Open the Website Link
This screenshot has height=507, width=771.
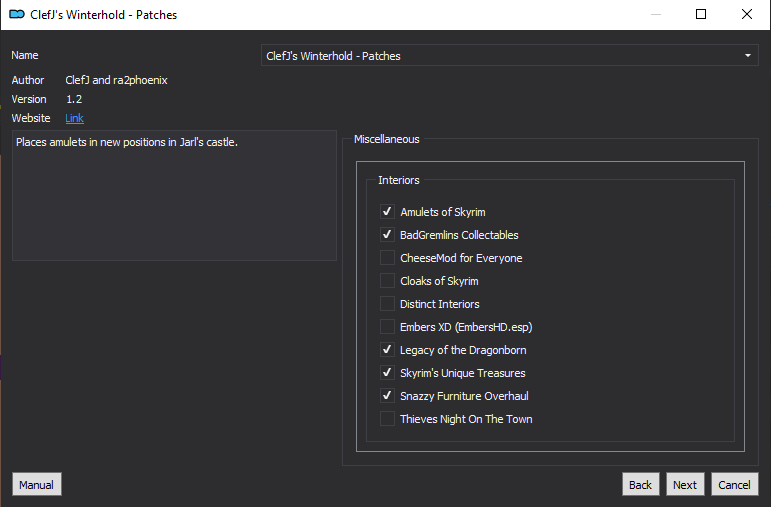[74, 118]
